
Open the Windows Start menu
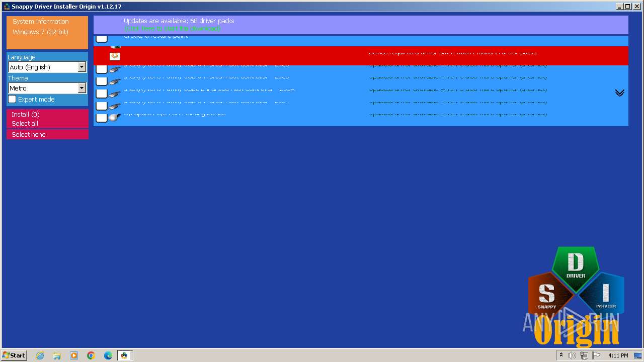[x=14, y=355]
